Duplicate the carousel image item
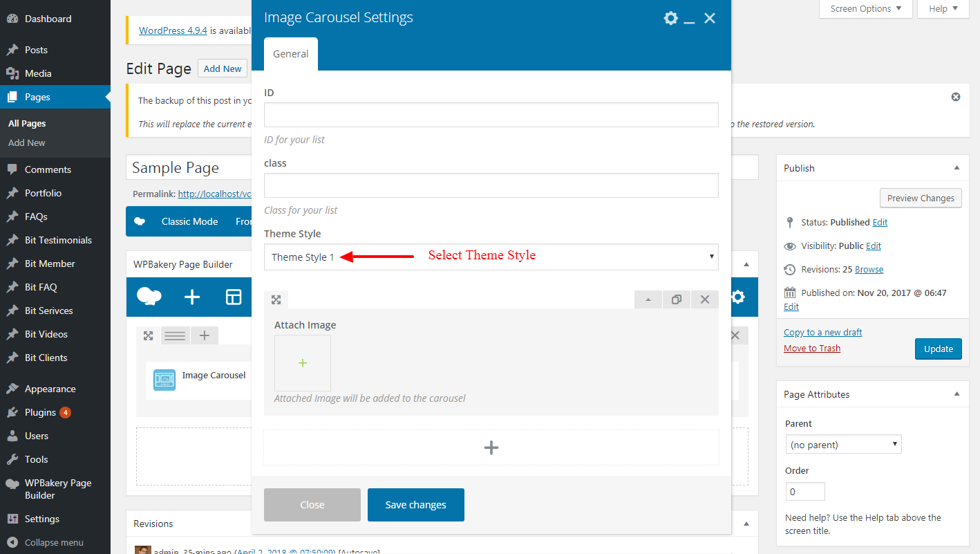This screenshot has height=554, width=980. (676, 299)
